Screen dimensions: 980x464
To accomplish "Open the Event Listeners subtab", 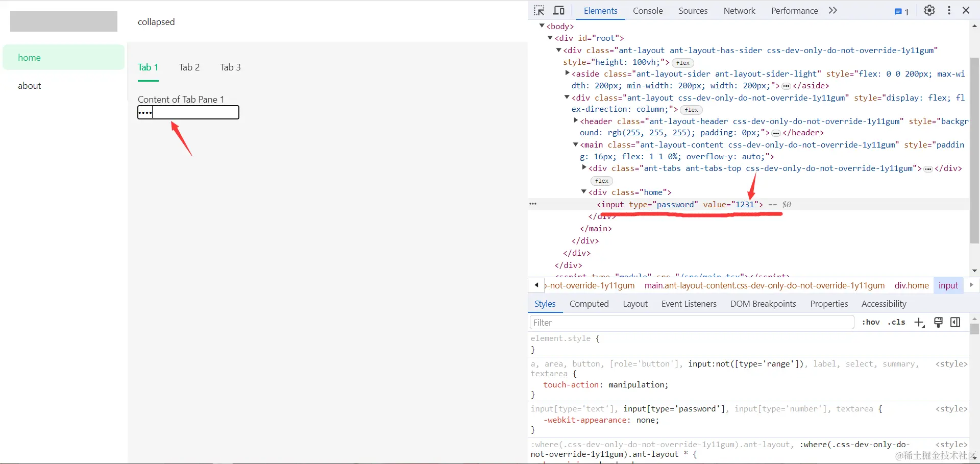I will [x=689, y=304].
